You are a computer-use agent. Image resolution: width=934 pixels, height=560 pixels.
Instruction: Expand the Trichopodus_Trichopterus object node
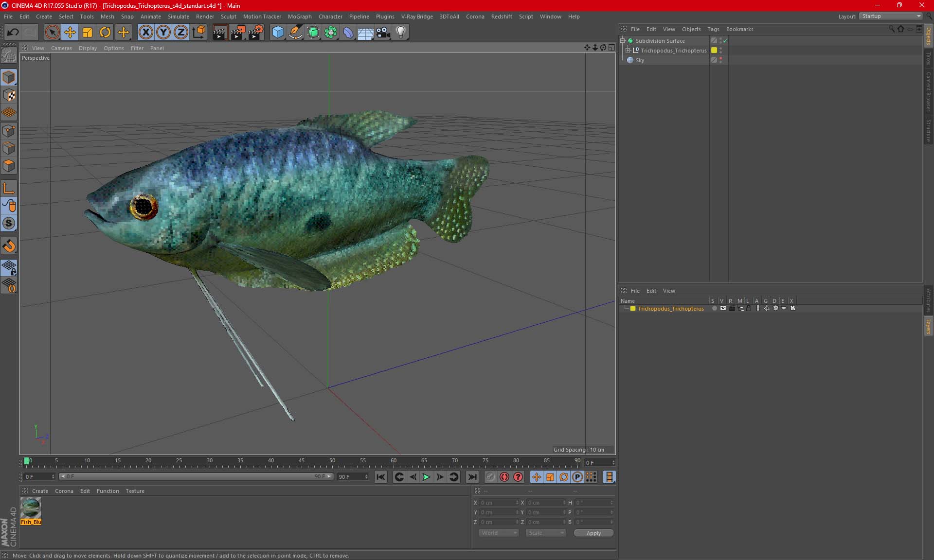pyautogui.click(x=628, y=51)
